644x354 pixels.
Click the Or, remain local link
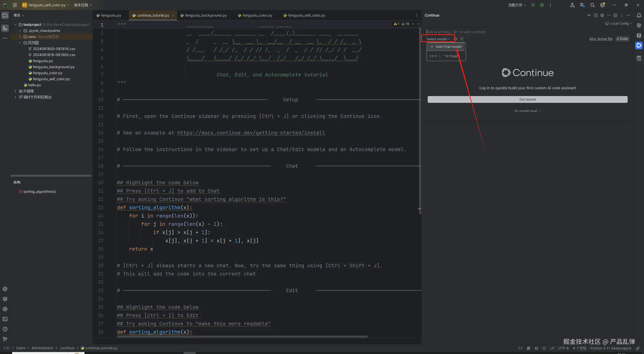pyautogui.click(x=527, y=111)
